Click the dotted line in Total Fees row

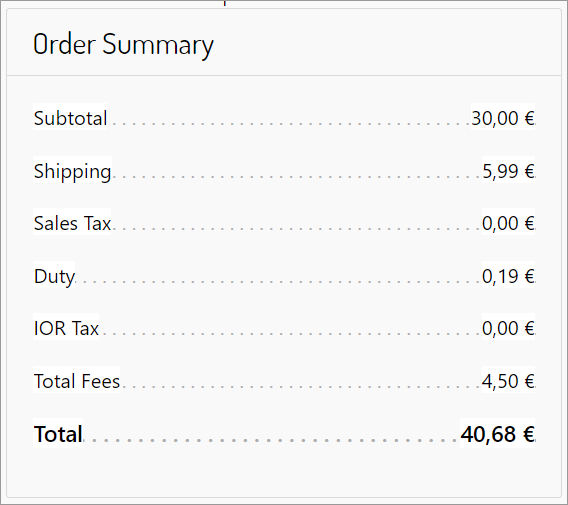pos(303,387)
